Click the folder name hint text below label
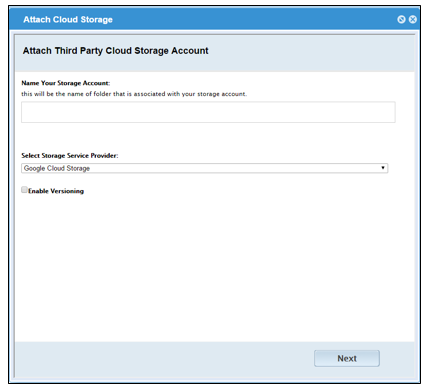Image resolution: width=423 pixels, height=386 pixels. point(134,94)
